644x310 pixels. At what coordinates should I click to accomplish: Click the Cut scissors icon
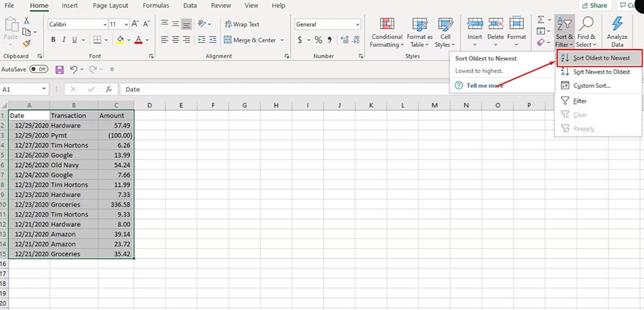point(26,21)
